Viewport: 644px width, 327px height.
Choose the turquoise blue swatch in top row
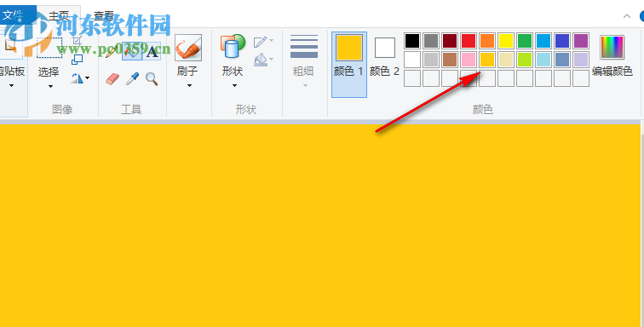coord(543,41)
